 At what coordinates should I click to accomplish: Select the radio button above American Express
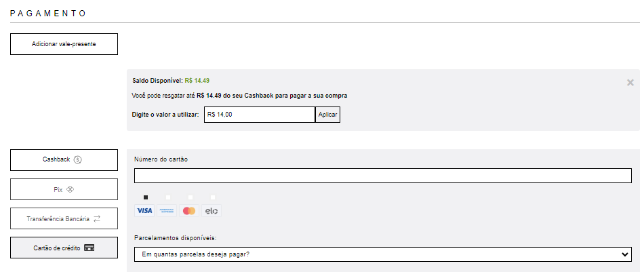(167, 197)
